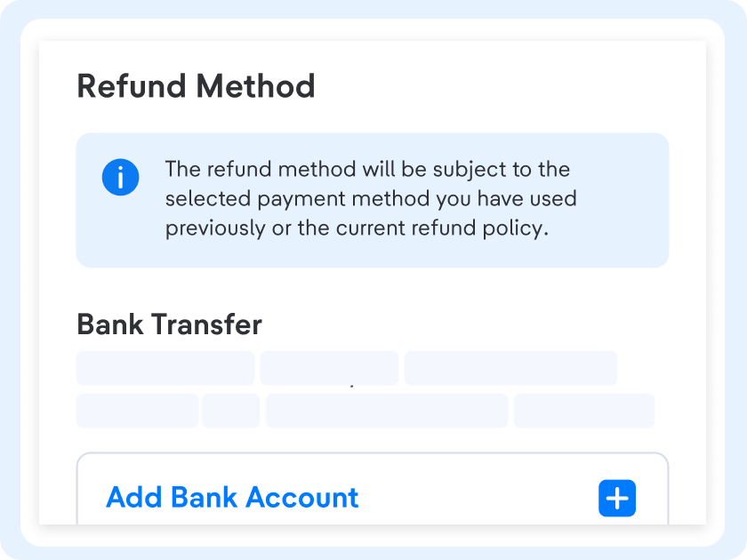This screenshot has width=747, height=560.
Task: Tap the info badge beside the refund policy text
Action: [120, 176]
